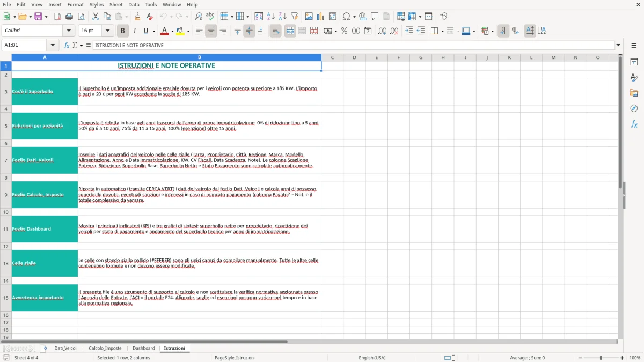Screen dimensions: 644x362
Task: Click the Zoom In plus button
Action: point(623,358)
